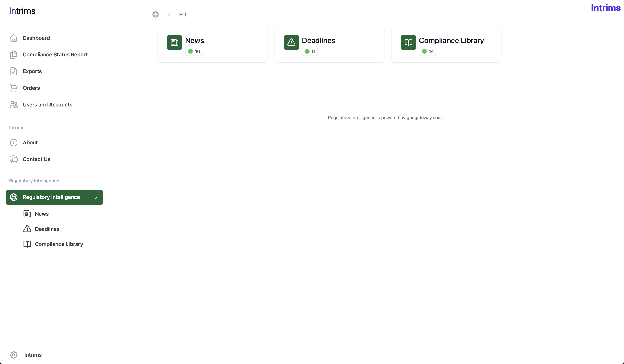The height and width of the screenshot is (364, 624).
Task: Click the News count badge showing 16
Action: (194, 51)
